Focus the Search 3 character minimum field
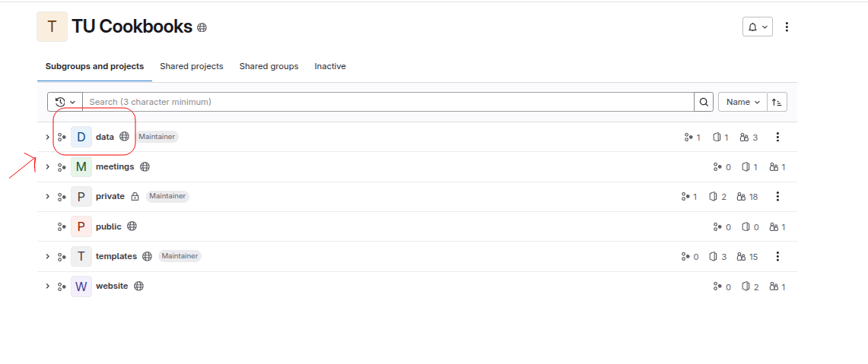The image size is (868, 364). [x=388, y=102]
